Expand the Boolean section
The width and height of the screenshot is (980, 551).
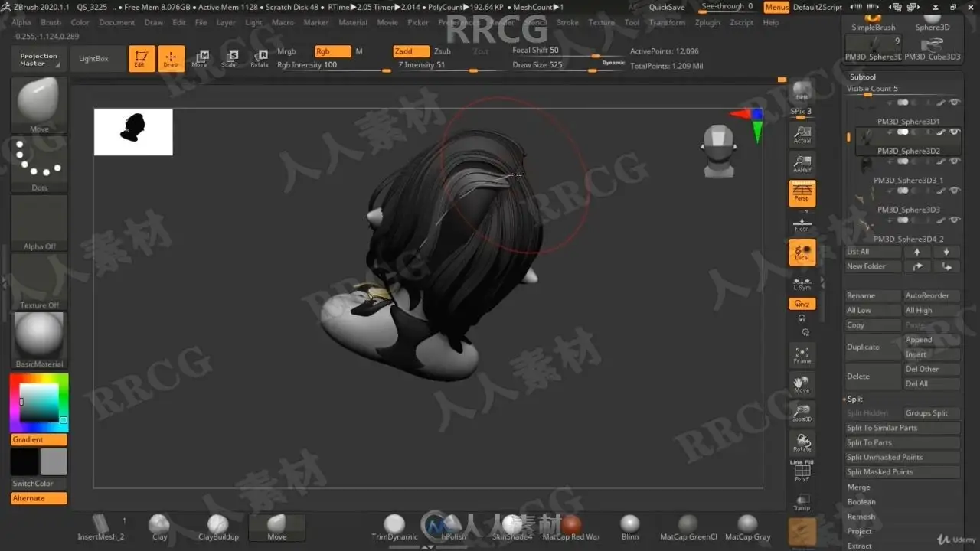pos(861,502)
